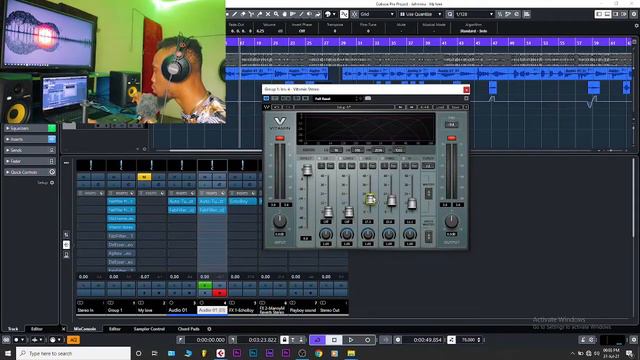Open inspector Setup gear
Screen dimensions: 640x360
[x=52, y=182]
